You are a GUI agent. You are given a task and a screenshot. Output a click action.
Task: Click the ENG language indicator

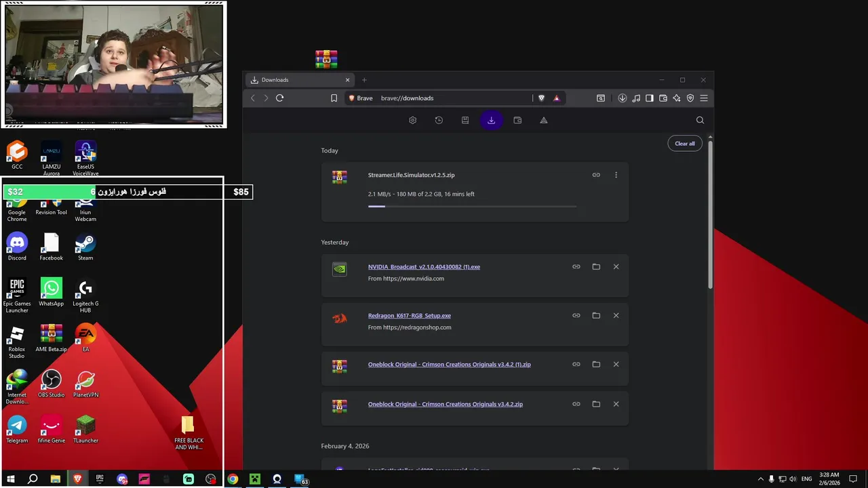(806, 479)
